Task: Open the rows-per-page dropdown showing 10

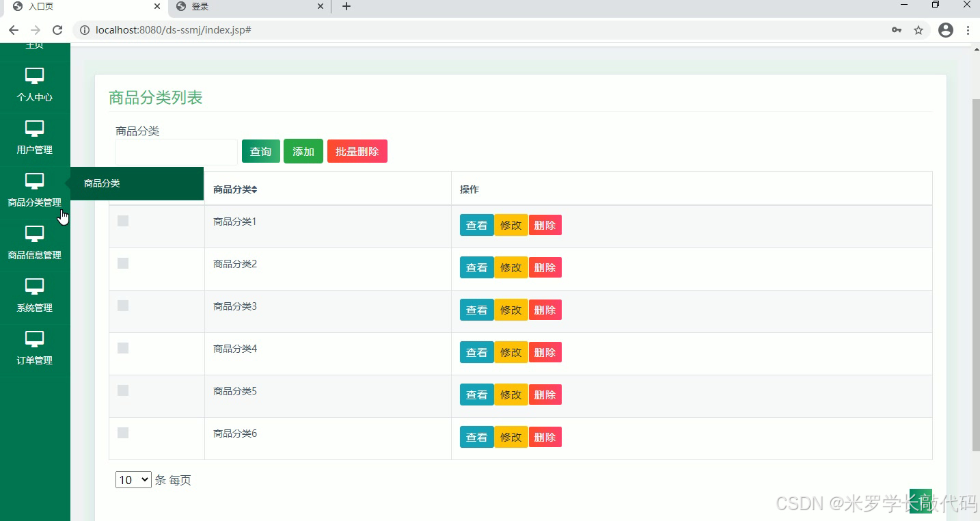Action: [x=133, y=480]
